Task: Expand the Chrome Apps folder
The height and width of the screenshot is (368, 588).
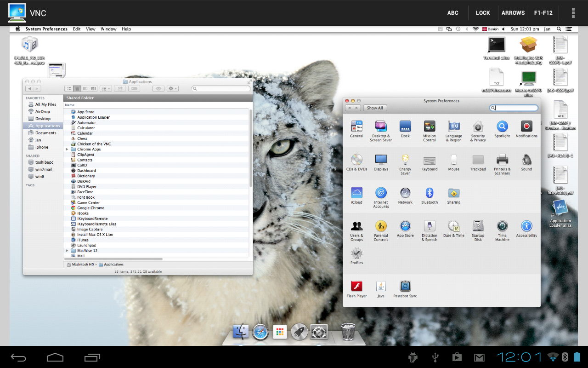Action: [x=67, y=149]
